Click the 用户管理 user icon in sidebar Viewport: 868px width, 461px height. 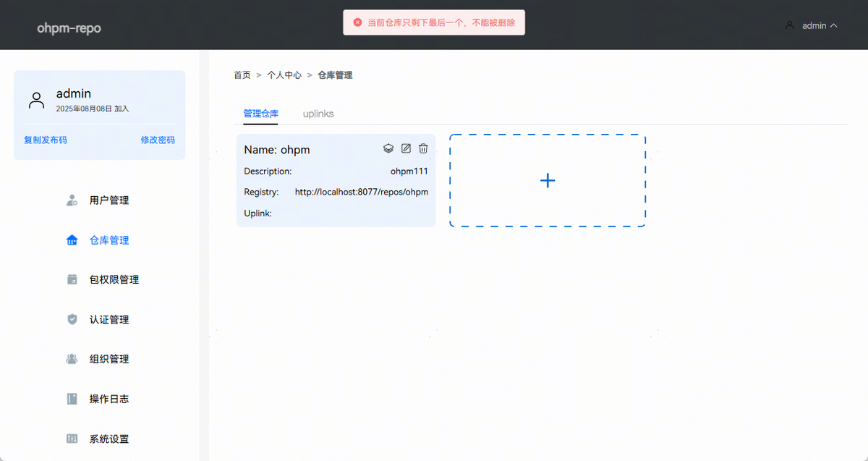tap(72, 200)
